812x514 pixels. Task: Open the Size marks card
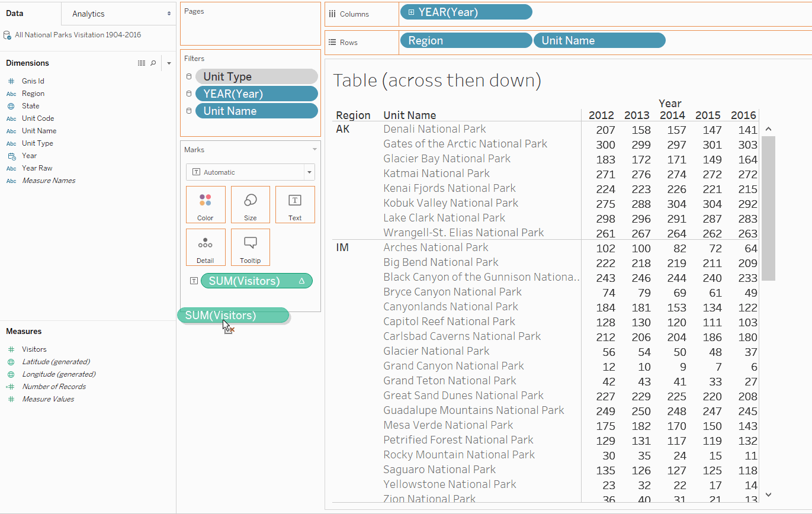(x=251, y=204)
